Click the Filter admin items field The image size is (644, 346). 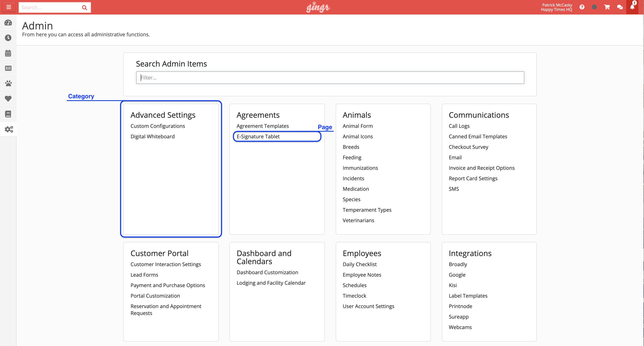coord(330,78)
